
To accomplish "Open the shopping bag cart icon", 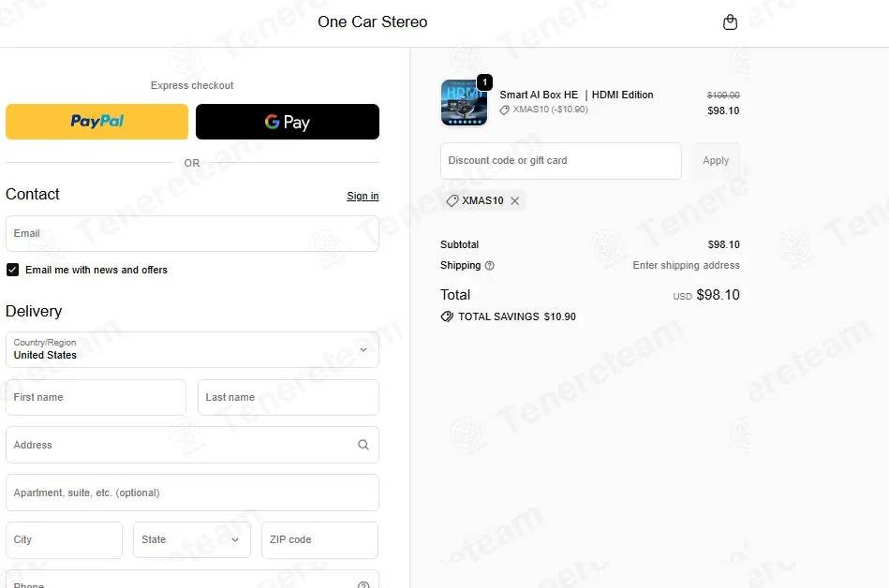I will coord(731,22).
